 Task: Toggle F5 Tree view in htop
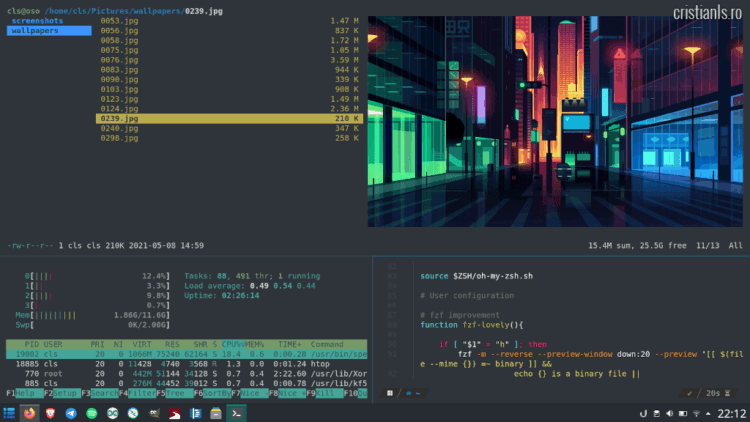178,394
